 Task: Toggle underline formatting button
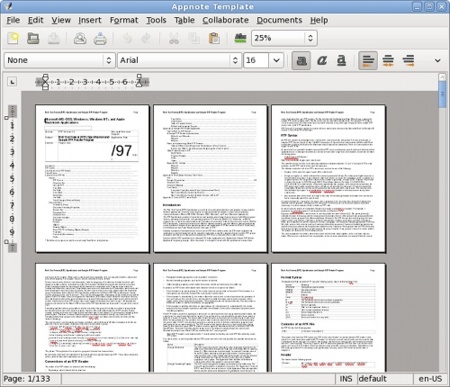click(341, 60)
